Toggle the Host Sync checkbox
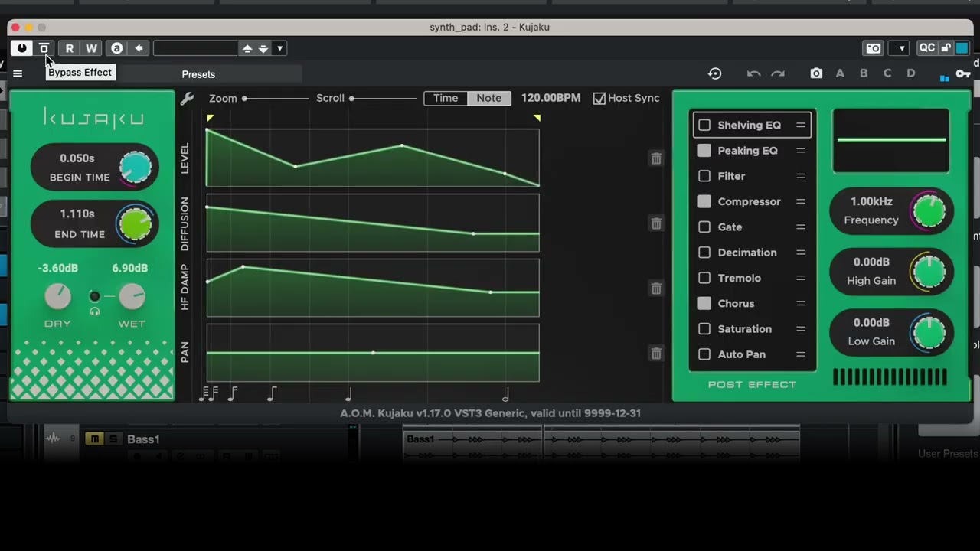The image size is (980, 551). [599, 98]
